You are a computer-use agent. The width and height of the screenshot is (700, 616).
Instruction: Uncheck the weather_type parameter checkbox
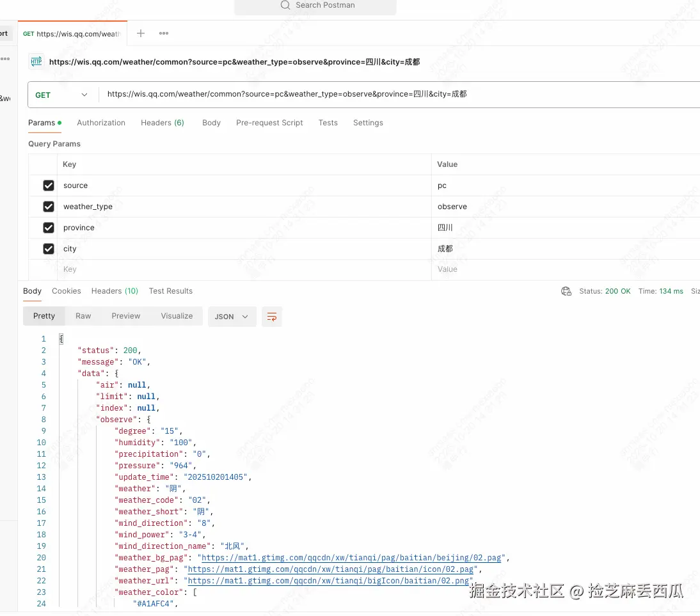pos(49,207)
